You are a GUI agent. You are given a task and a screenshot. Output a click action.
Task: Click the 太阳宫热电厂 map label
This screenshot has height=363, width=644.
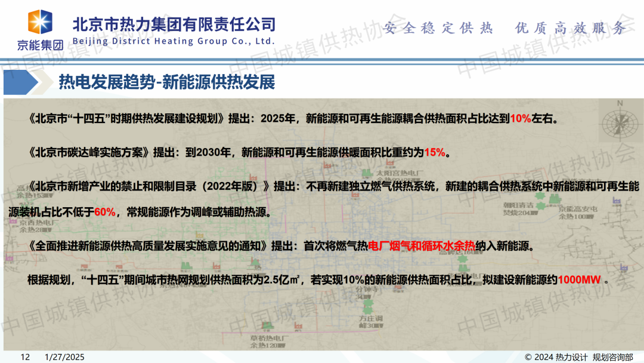tap(394, 175)
